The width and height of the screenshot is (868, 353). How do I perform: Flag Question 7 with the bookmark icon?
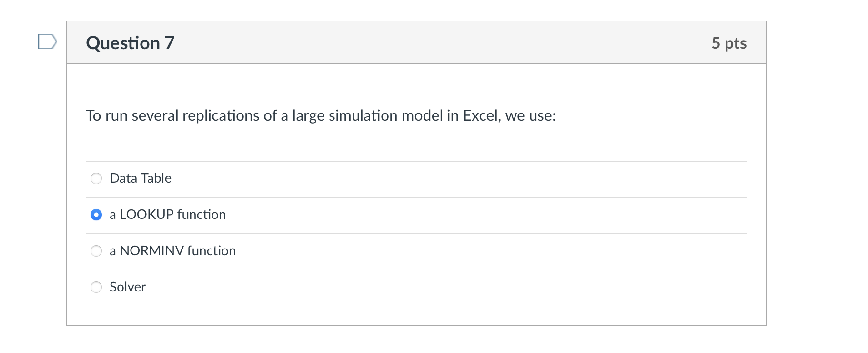[x=47, y=42]
